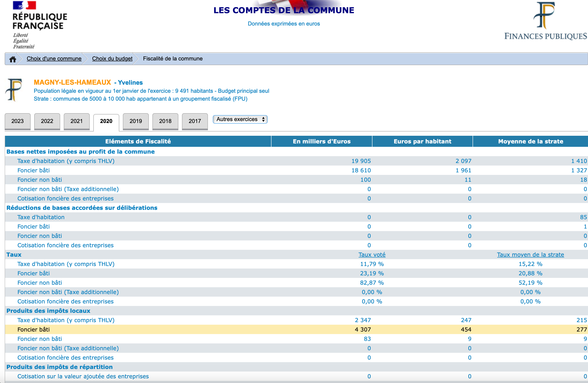The image size is (588, 383).
Task: Follow the Choix du budget link
Action: (112, 59)
